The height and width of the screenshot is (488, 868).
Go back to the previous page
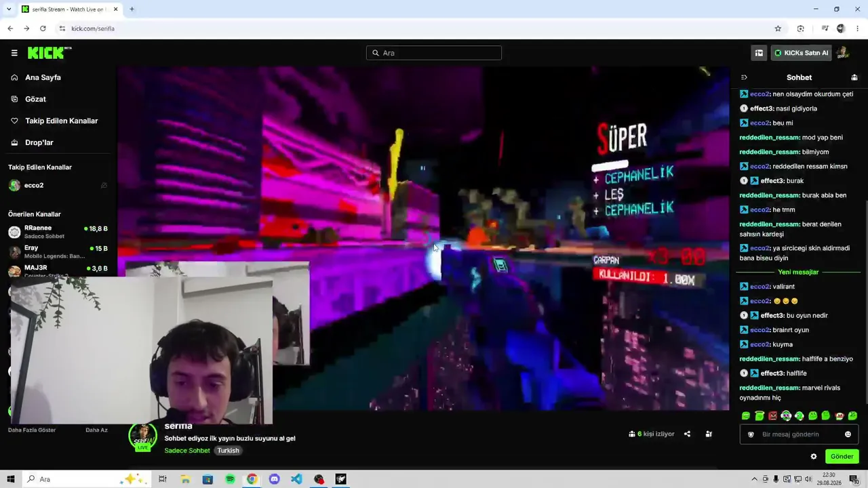10,28
